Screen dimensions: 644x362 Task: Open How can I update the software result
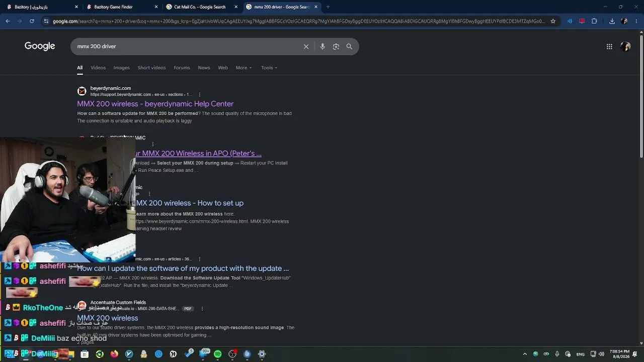coord(183,268)
